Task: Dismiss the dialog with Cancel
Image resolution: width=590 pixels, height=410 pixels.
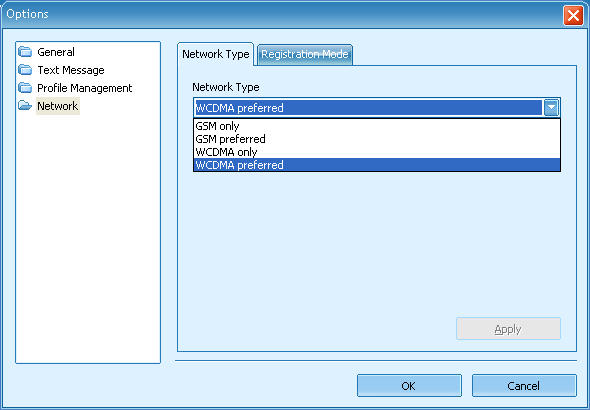Action: coord(524,386)
